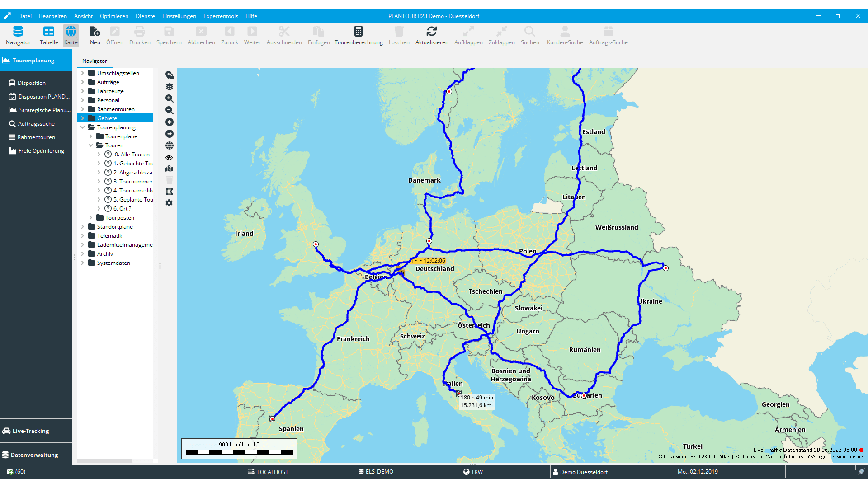Screen dimensions: 868x488
Task: Open the map layers stack icon
Action: pyautogui.click(x=170, y=87)
